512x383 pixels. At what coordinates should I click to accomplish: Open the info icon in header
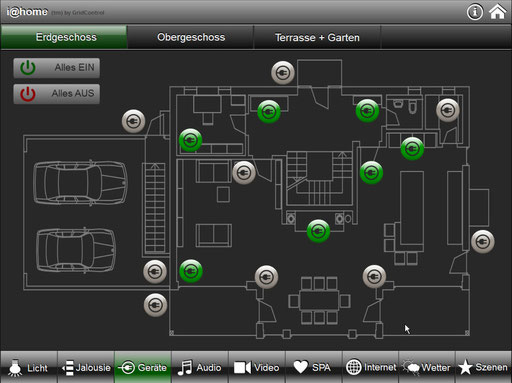coord(475,12)
